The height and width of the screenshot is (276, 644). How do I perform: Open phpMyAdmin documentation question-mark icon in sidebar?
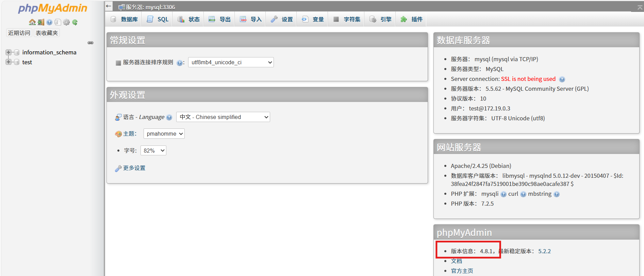(x=49, y=22)
